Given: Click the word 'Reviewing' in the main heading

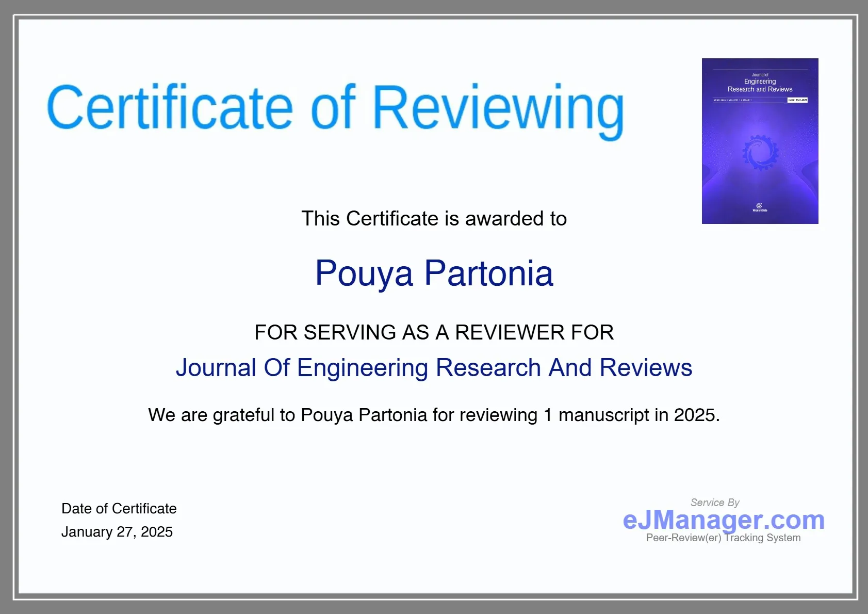Looking at the screenshot, I should coord(498,108).
